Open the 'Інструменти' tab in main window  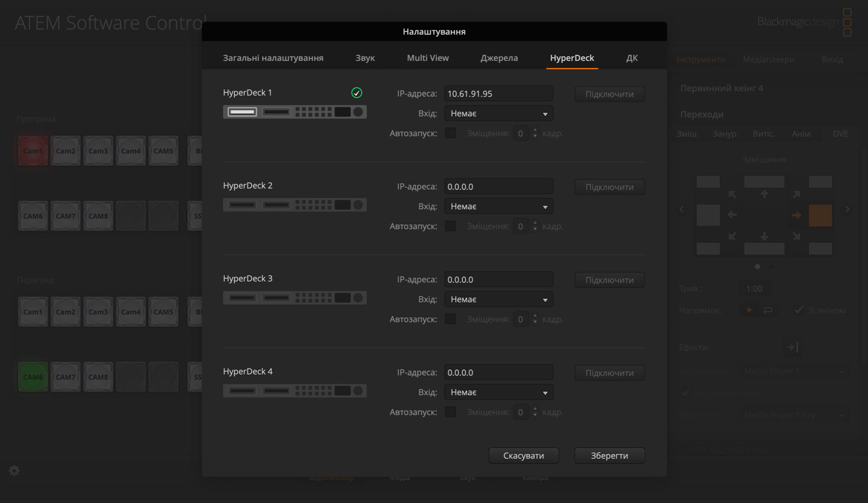coord(701,59)
